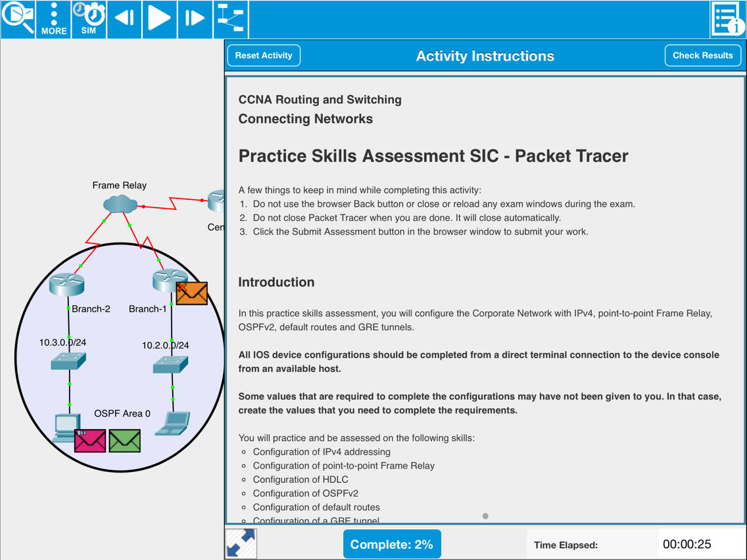Click the magenta envelope packet
This screenshot has width=747, height=560.
pyautogui.click(x=90, y=440)
